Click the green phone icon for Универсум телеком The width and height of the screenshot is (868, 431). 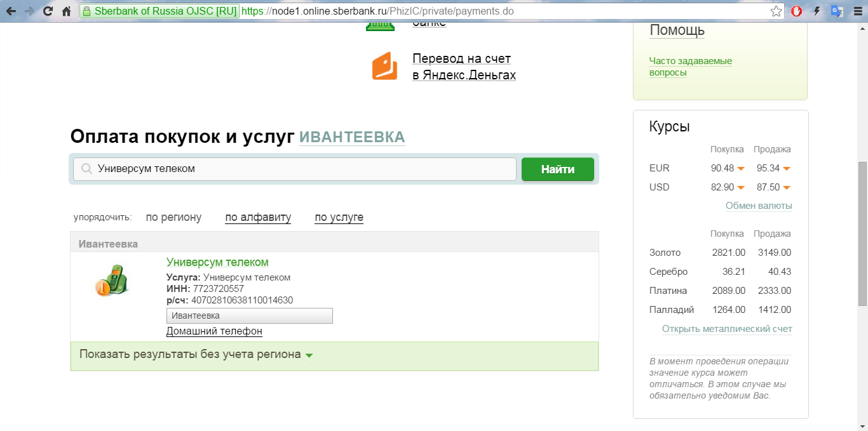pos(112,280)
